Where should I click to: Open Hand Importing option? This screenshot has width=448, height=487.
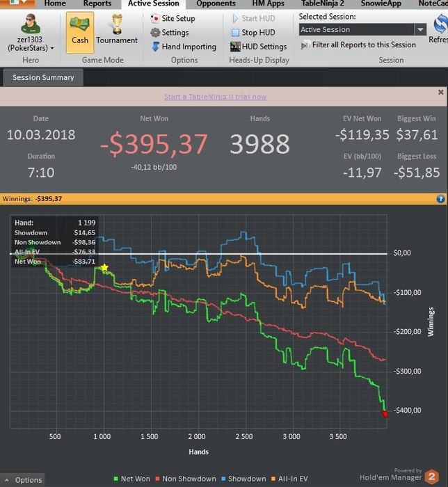[x=184, y=47]
